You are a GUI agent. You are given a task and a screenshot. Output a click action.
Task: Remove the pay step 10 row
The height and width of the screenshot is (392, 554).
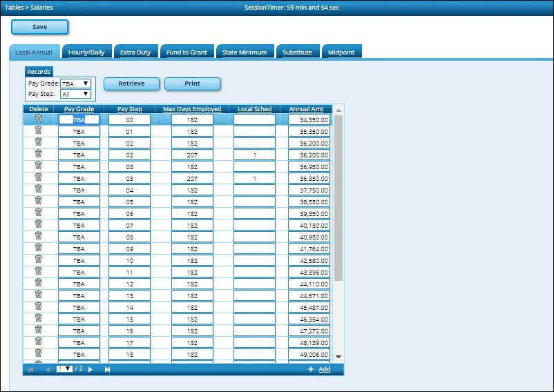coord(38,259)
